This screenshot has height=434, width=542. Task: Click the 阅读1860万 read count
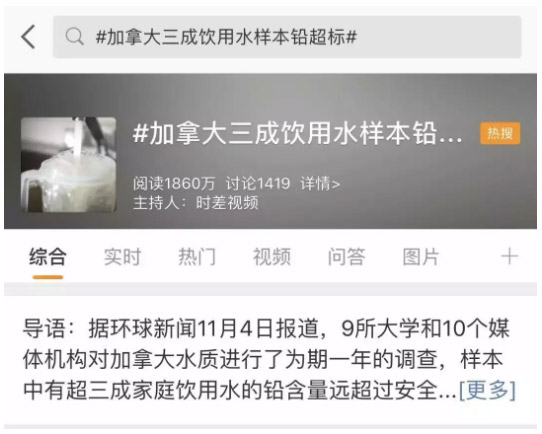click(174, 183)
